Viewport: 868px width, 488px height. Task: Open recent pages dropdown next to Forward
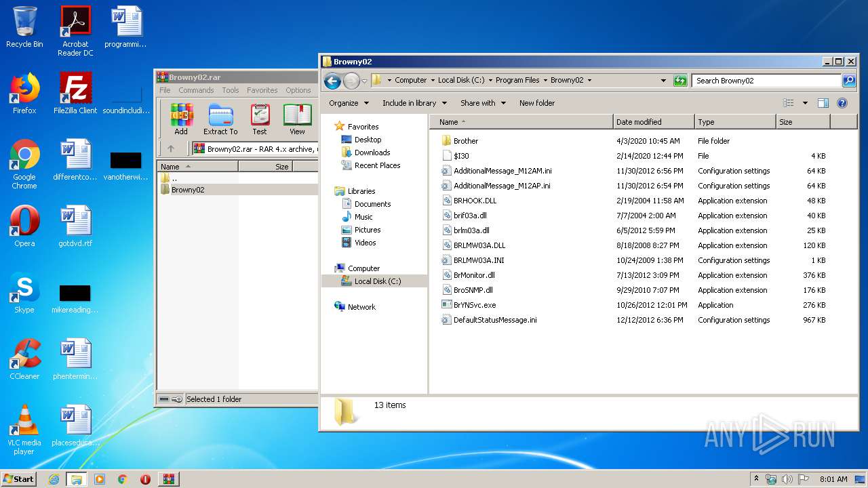click(364, 81)
